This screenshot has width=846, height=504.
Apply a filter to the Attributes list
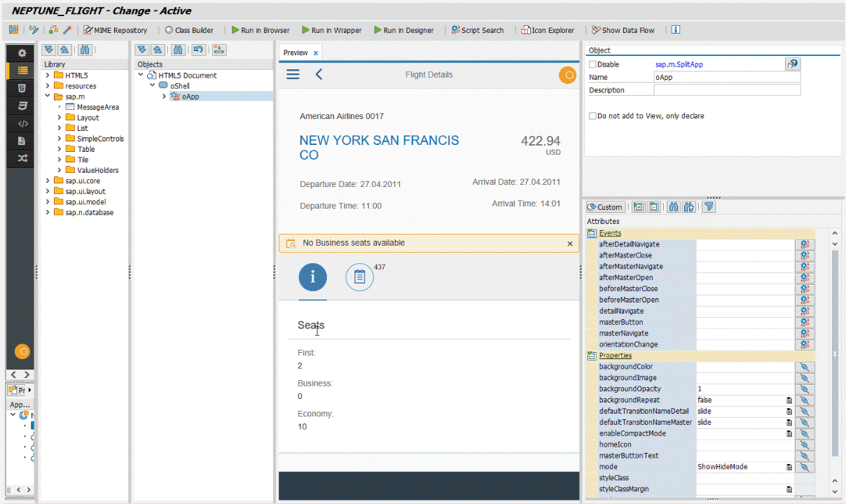point(708,207)
